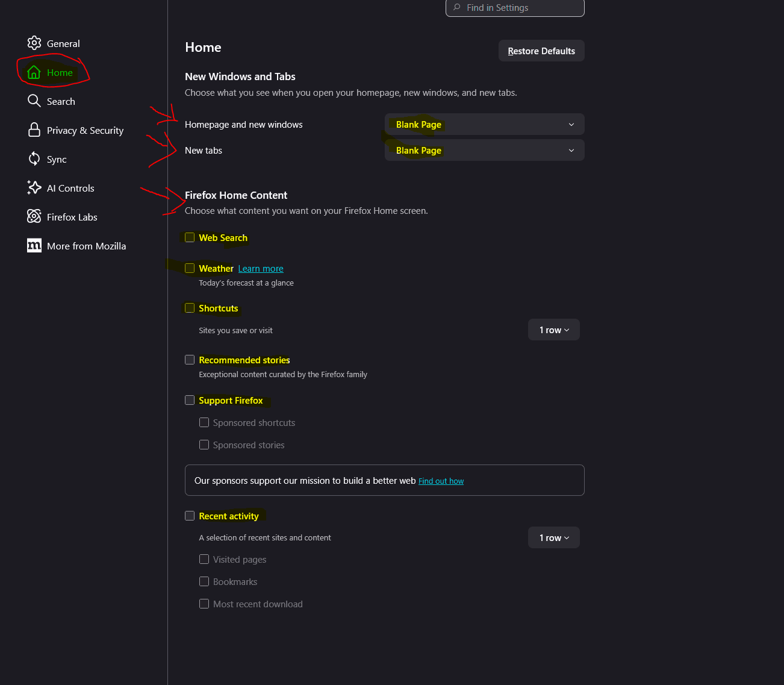
Task: Enable the Recent activity checkbox
Action: 190,516
